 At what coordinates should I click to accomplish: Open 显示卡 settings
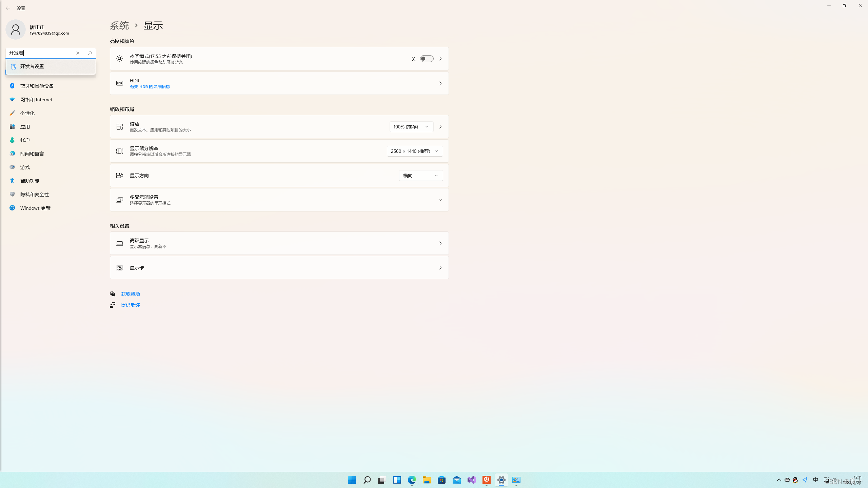coord(279,268)
